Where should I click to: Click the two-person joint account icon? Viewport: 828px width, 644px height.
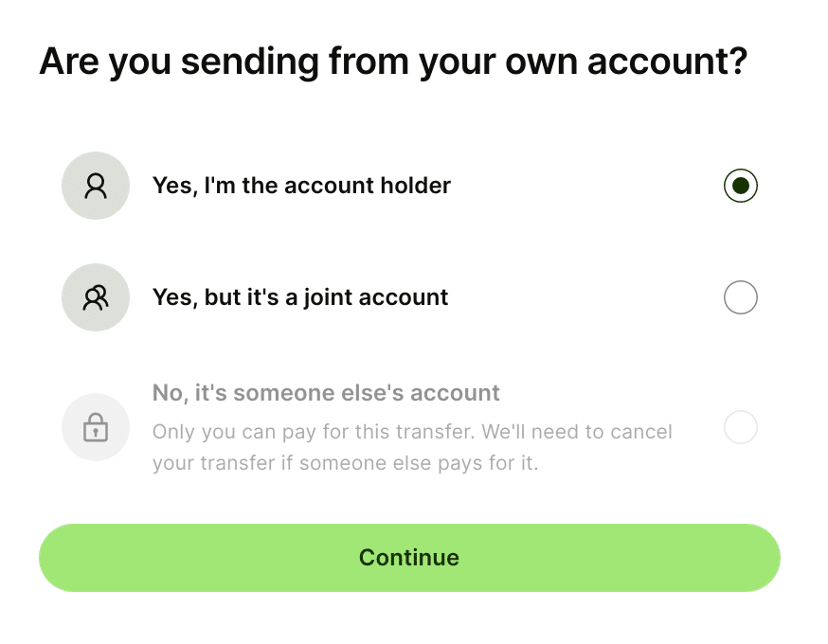tap(96, 297)
